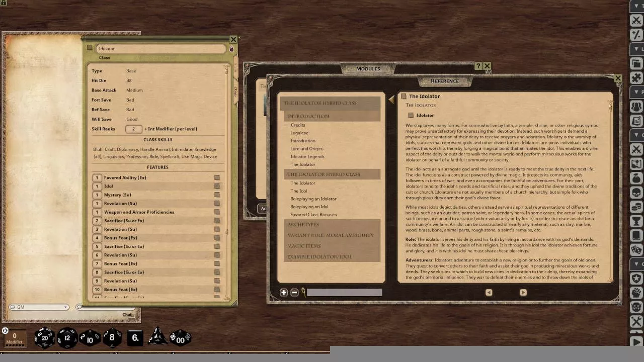Roll the d12 die
644x362 pixels.
(x=67, y=338)
